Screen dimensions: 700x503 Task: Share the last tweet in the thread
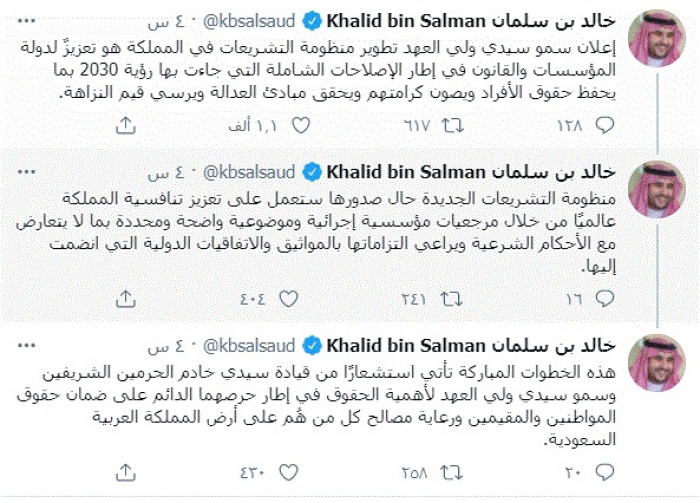pos(127,471)
